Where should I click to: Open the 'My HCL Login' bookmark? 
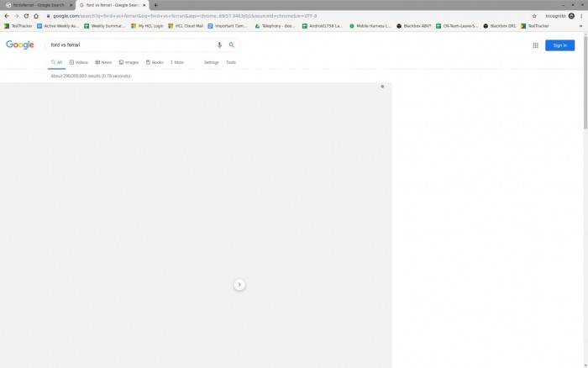147,26
